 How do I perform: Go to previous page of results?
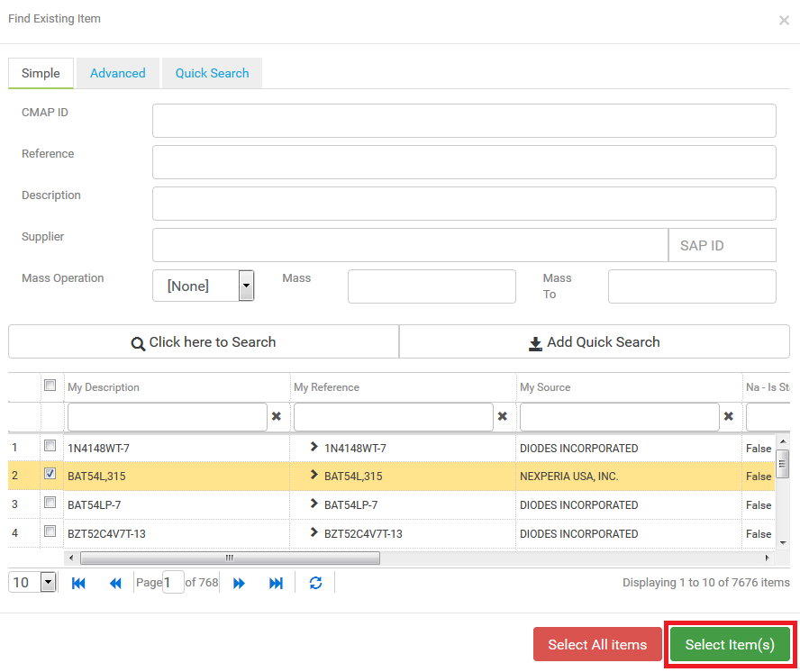pos(115,583)
